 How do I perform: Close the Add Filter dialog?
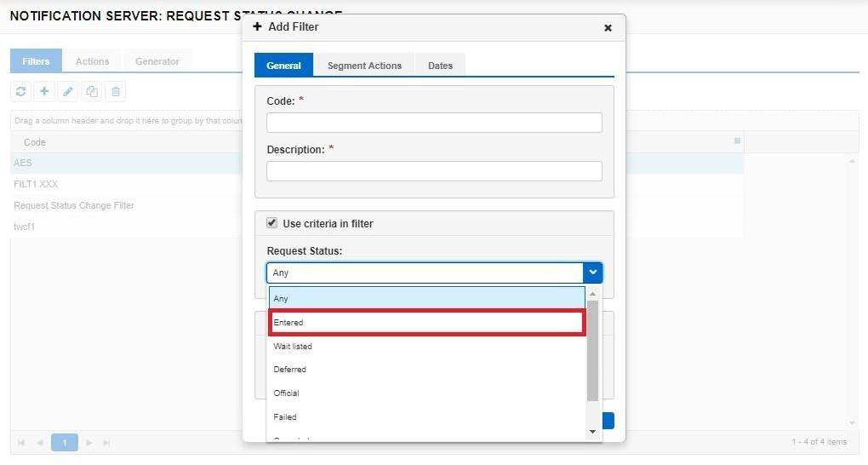[x=608, y=28]
